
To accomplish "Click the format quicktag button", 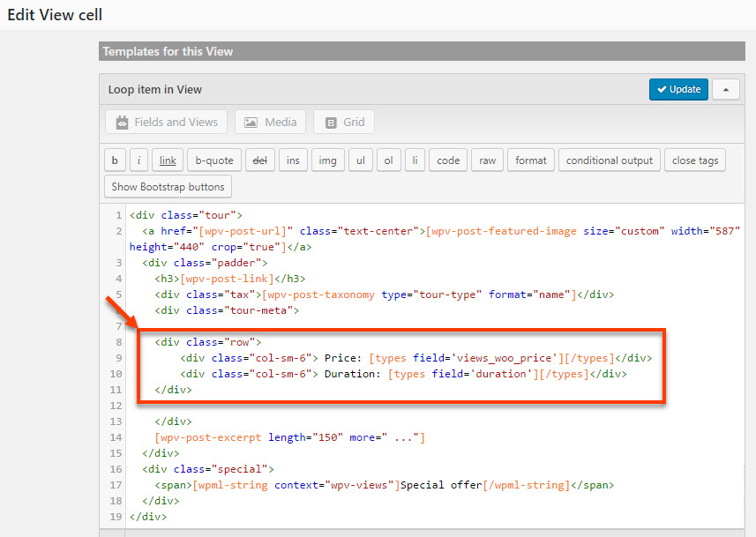I will point(531,160).
